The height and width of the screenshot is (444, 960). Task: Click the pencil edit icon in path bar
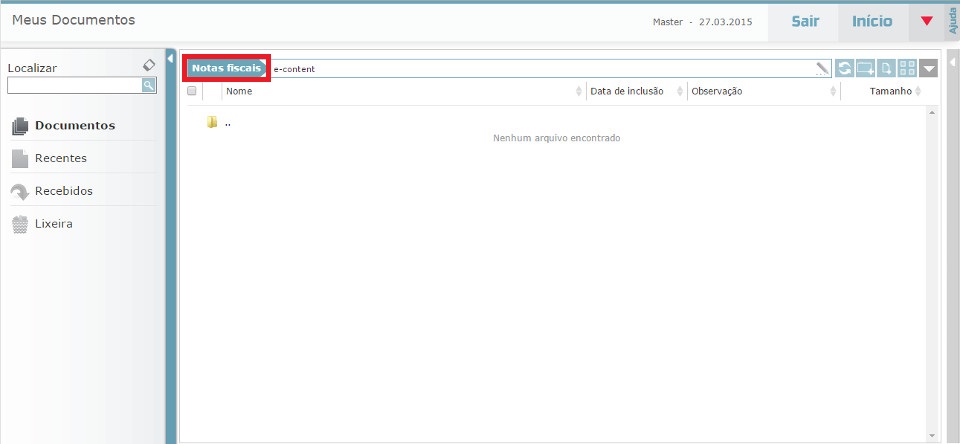[822, 69]
